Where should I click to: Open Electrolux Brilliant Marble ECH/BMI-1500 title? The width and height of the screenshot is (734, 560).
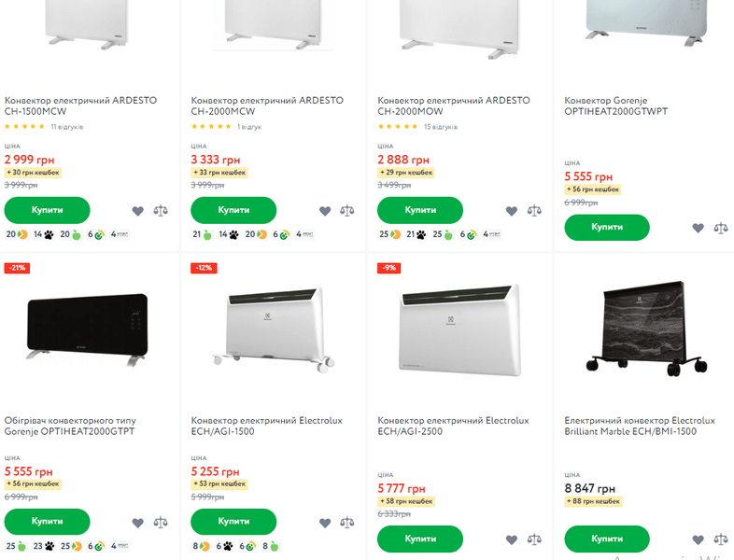tap(640, 427)
